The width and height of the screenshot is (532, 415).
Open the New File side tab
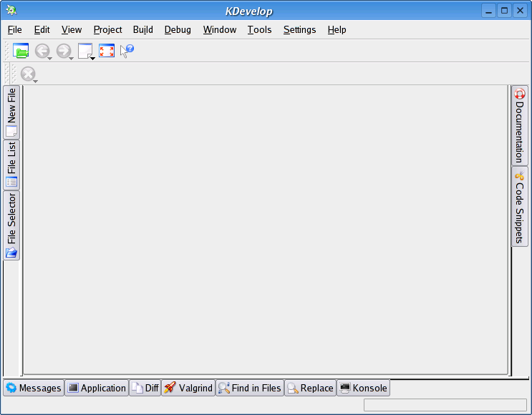point(11,112)
